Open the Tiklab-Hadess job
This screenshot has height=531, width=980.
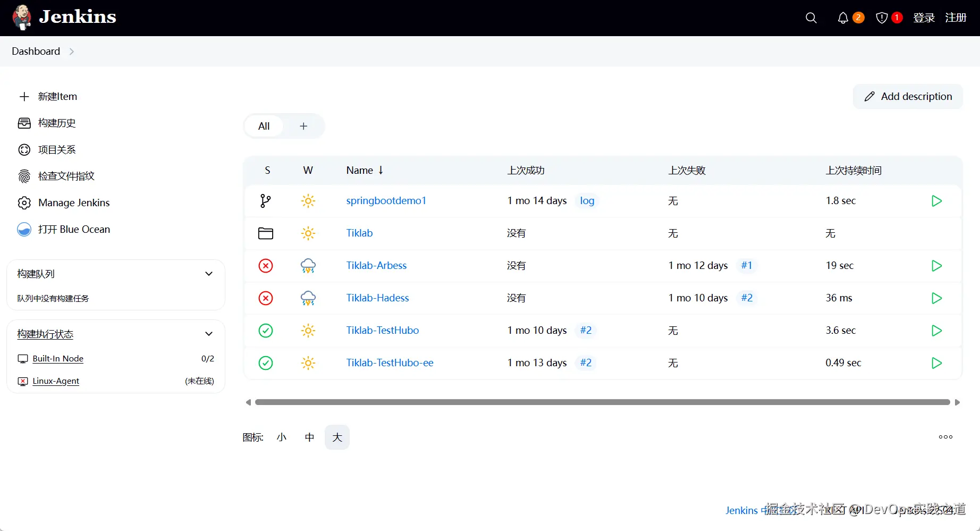tap(378, 298)
